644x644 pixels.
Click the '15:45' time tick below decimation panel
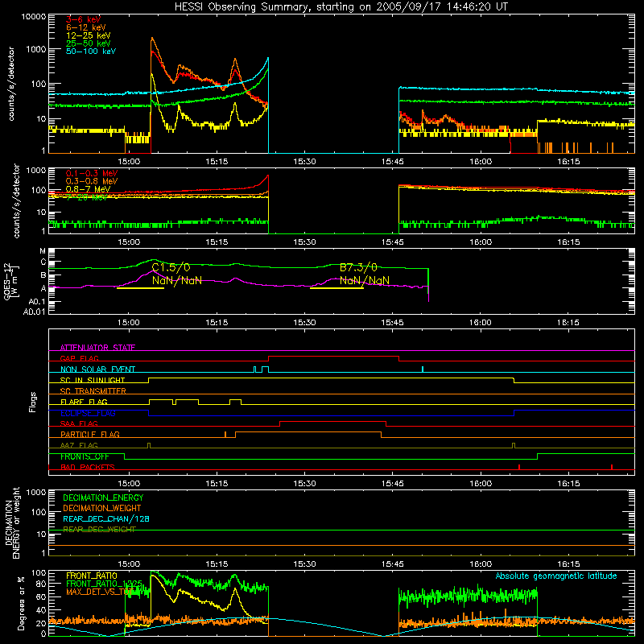393,564
